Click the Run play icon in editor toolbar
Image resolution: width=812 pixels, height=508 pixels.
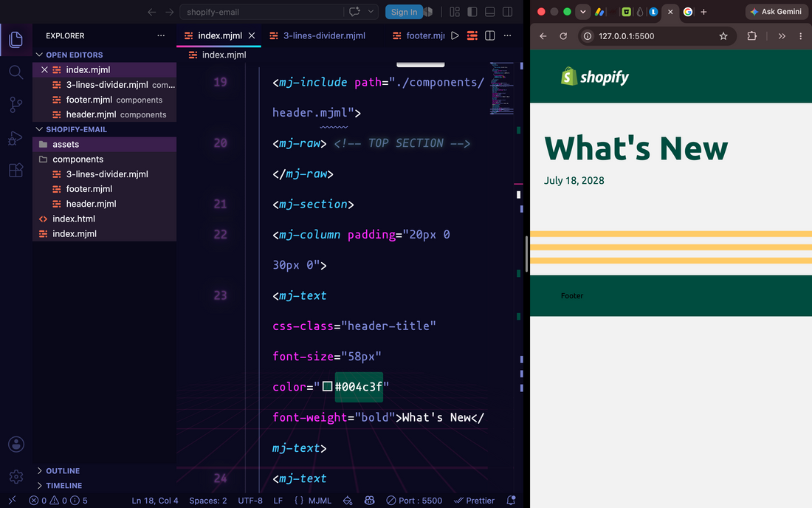pyautogui.click(x=455, y=35)
